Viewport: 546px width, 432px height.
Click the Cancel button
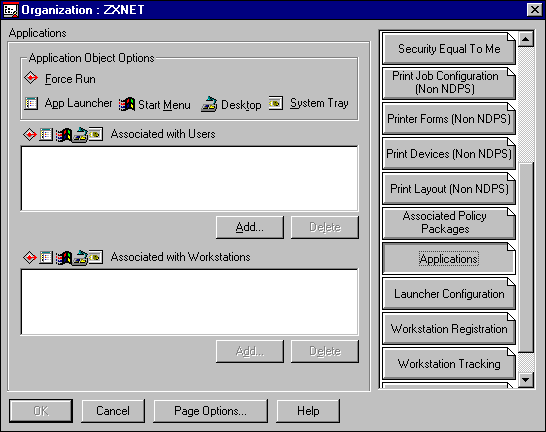point(113,411)
